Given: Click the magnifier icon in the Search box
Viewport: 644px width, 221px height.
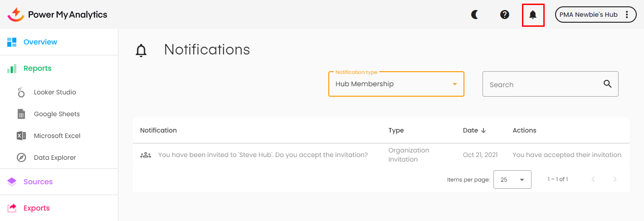Looking at the screenshot, I should click(x=608, y=84).
